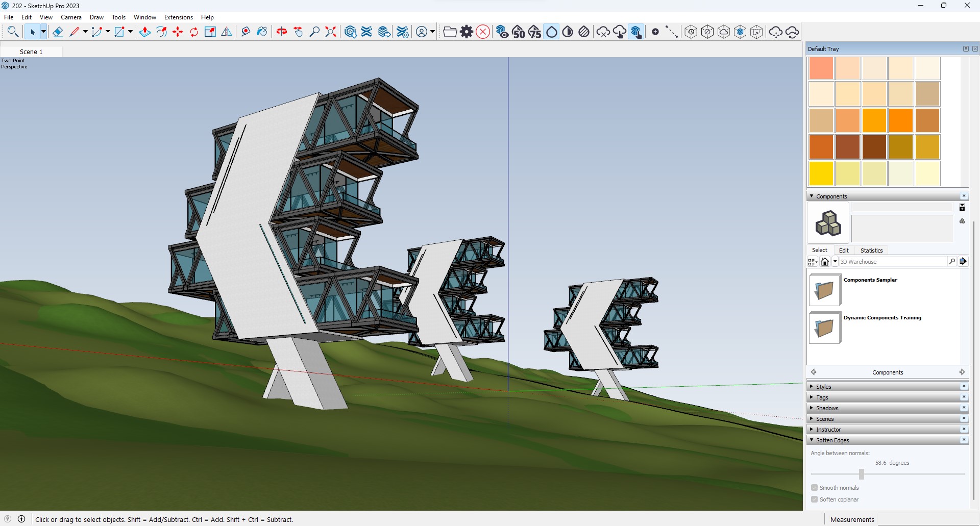The height and width of the screenshot is (526, 980).
Task: Open the Components Sampler collection
Action: click(x=824, y=290)
